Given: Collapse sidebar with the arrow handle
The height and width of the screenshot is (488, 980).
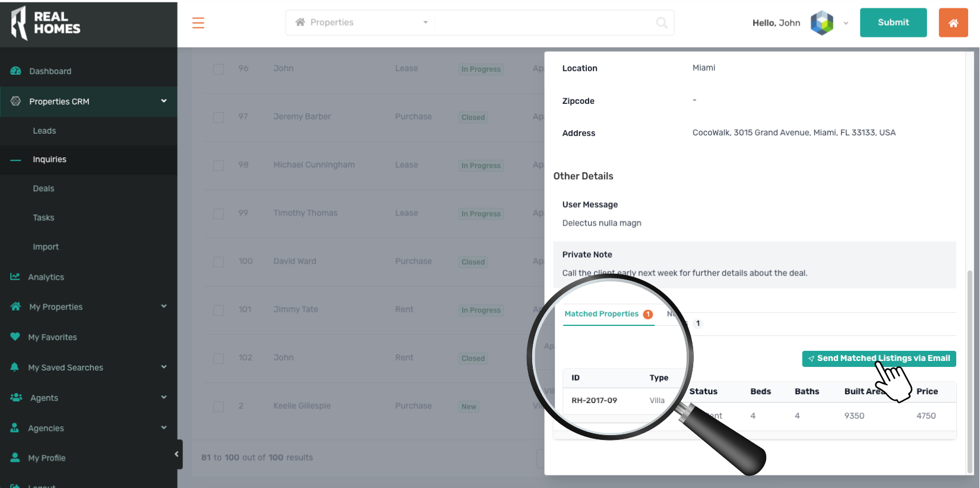Looking at the screenshot, I should pos(176,454).
